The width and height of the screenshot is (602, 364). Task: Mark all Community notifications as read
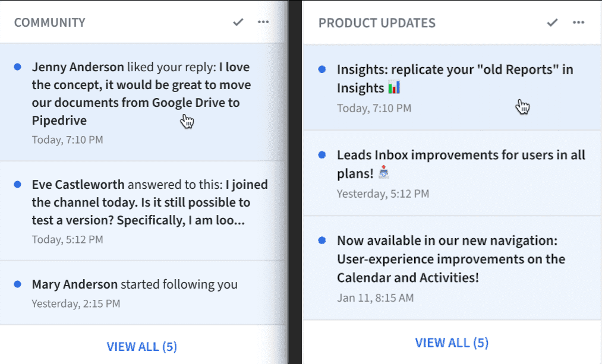coord(238,22)
